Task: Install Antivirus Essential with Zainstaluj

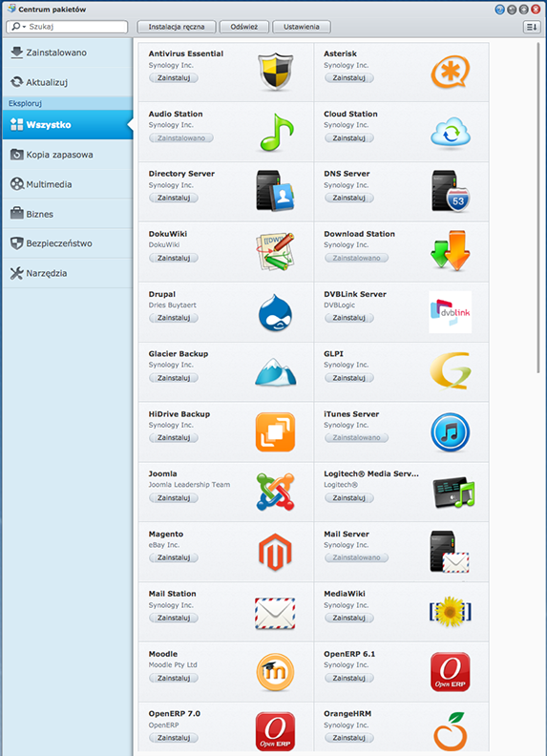Action: tap(174, 78)
